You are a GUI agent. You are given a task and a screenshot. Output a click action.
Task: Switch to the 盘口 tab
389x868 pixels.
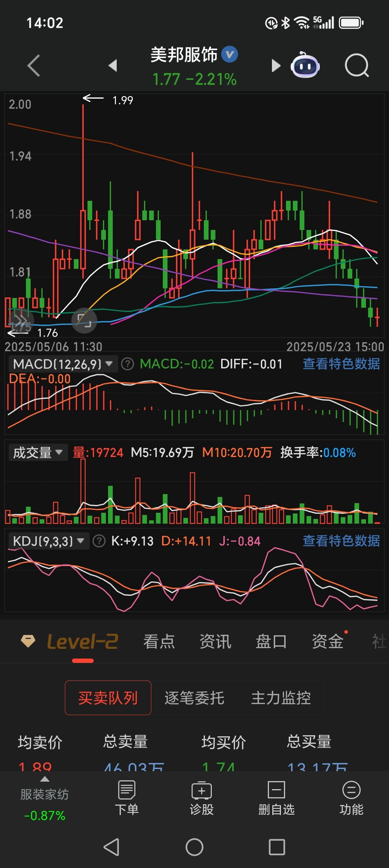coord(271,641)
